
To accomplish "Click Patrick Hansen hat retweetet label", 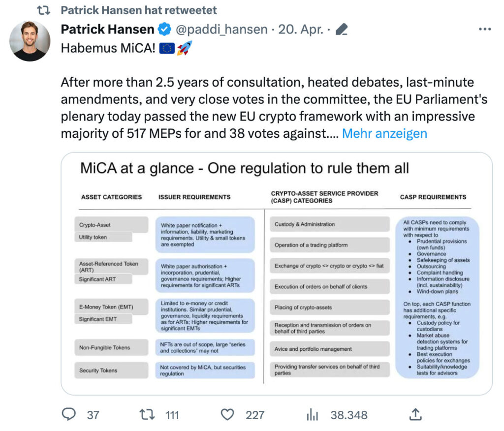I will point(139,10).
